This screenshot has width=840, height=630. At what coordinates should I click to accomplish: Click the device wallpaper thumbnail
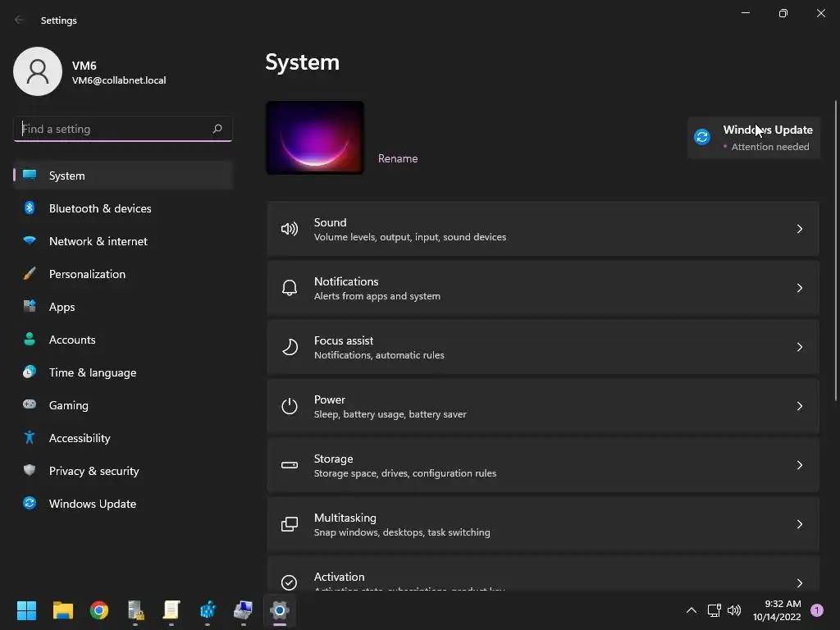click(x=315, y=138)
